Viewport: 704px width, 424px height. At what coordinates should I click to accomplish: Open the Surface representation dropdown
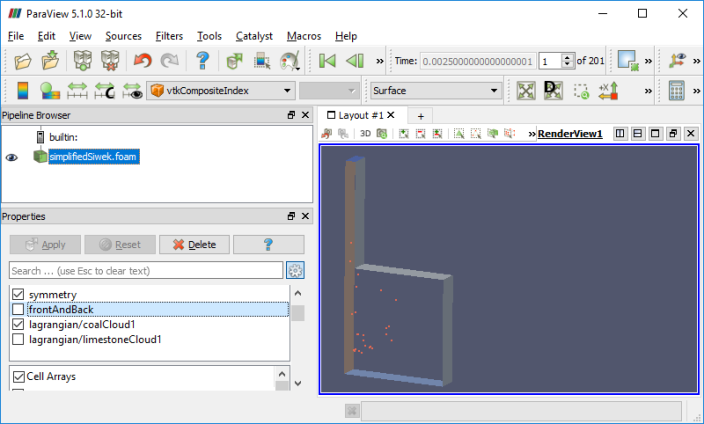tap(436, 91)
